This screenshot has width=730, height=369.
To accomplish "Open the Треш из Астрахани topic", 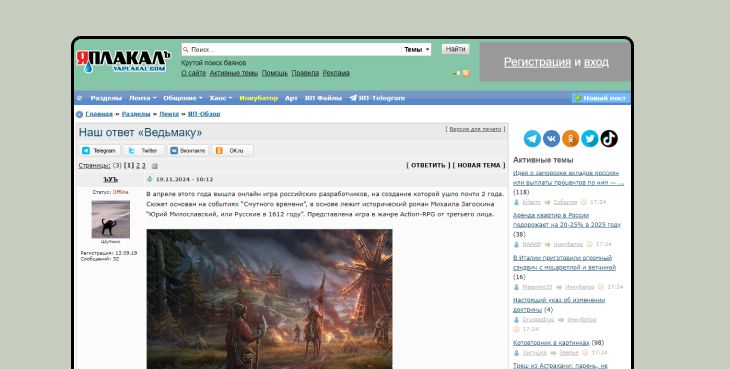I will coord(561,366).
